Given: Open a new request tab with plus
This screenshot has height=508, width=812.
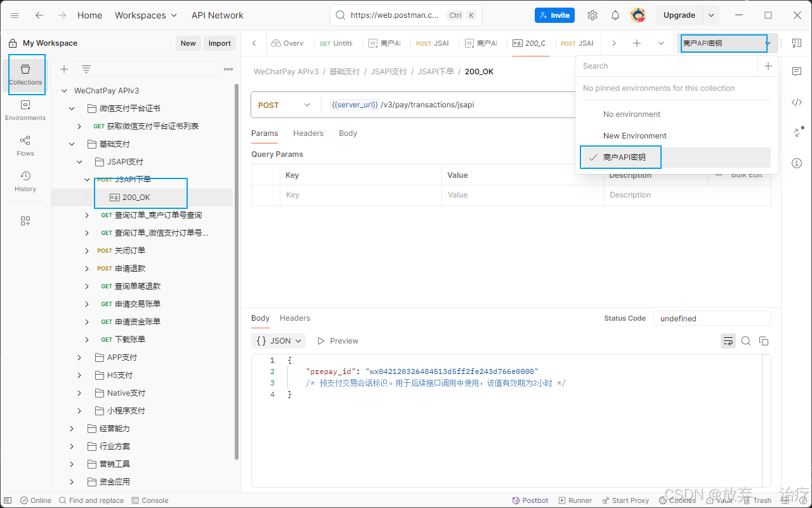Looking at the screenshot, I should (x=637, y=43).
